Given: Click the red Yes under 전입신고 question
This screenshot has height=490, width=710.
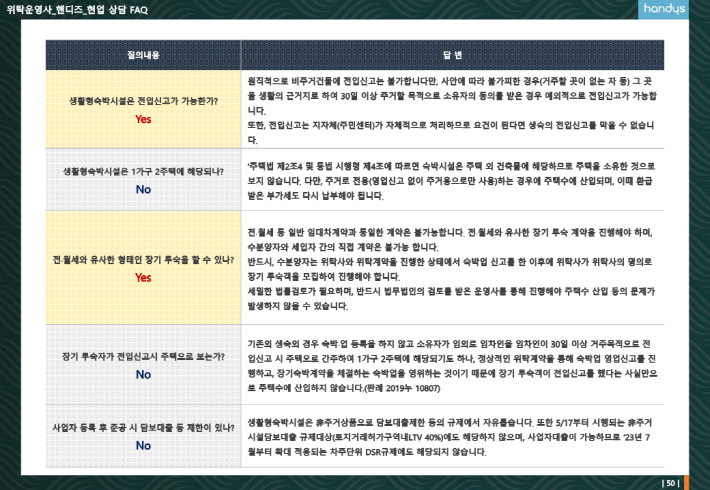Looking at the screenshot, I should tap(143, 119).
